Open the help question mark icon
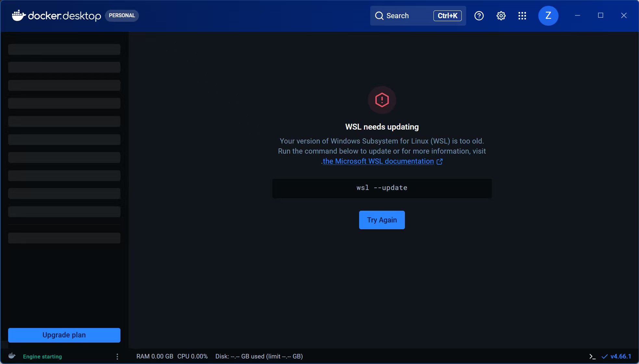Viewport: 639px width, 364px height. [x=479, y=16]
